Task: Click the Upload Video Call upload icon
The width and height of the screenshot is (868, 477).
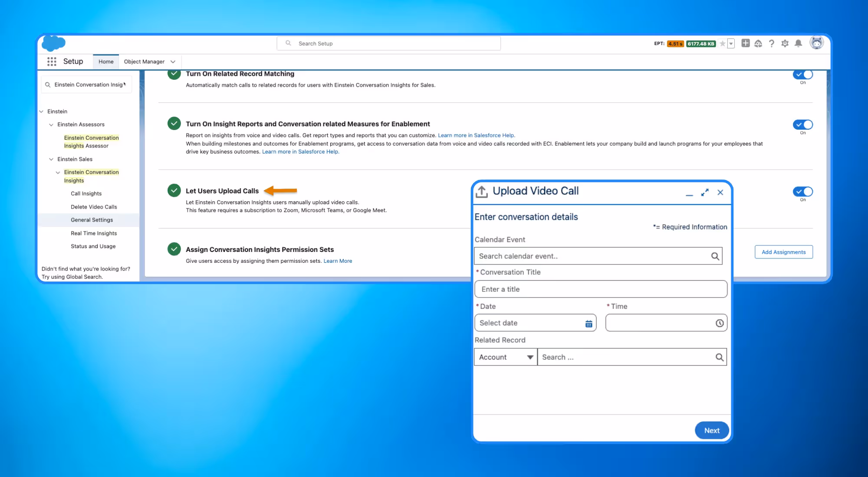Action: [481, 191]
